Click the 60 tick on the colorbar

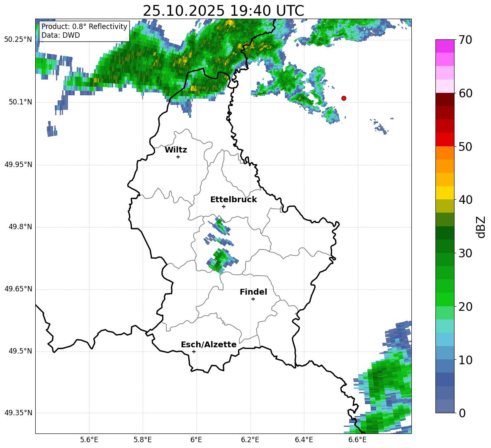tap(465, 93)
